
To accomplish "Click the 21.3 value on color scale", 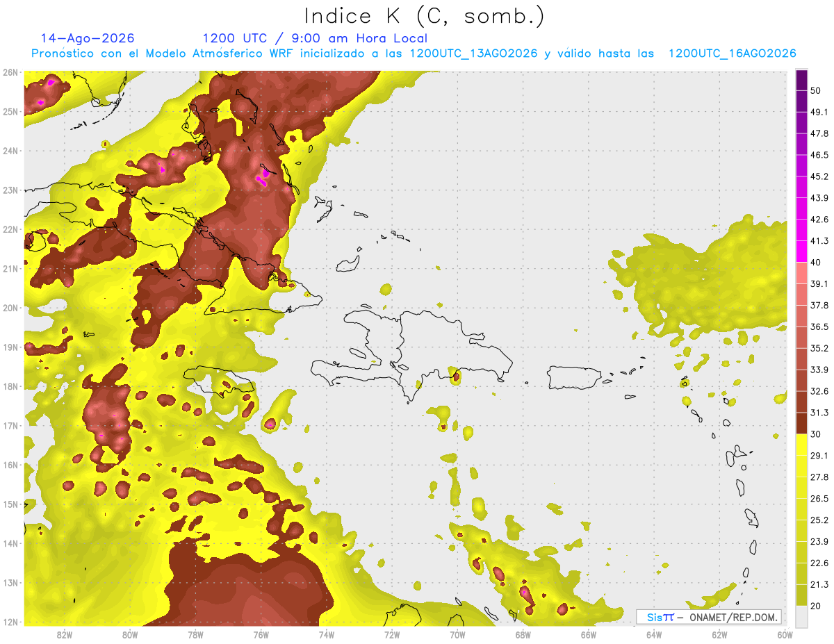I will click(819, 585).
